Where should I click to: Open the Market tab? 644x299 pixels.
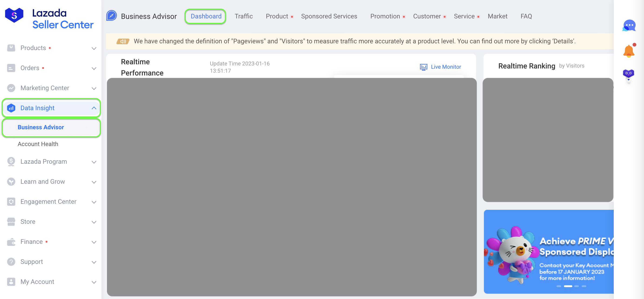[x=497, y=16]
